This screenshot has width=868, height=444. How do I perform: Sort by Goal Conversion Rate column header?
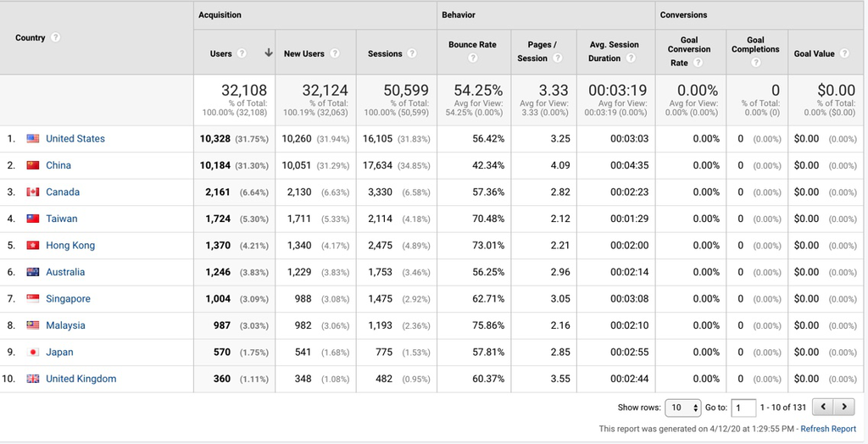[x=689, y=51]
